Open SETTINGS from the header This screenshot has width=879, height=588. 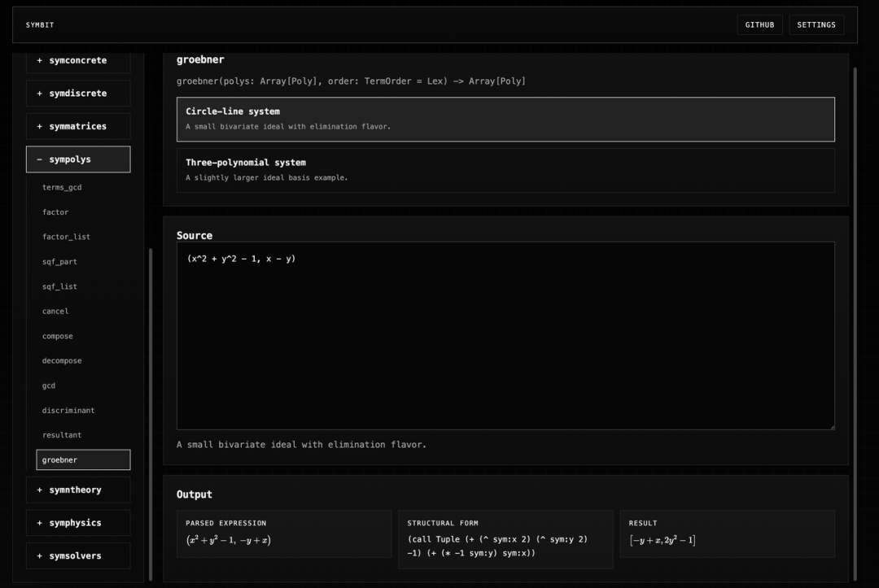pyautogui.click(x=816, y=24)
